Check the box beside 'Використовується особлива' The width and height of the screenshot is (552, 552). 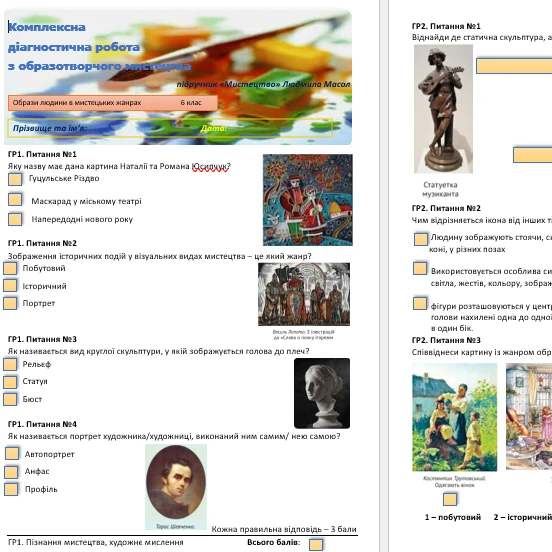click(420, 269)
